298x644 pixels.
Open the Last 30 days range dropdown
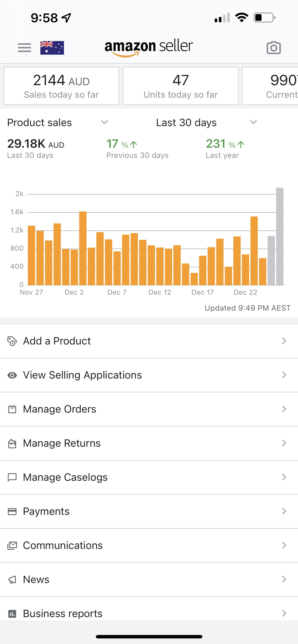[x=253, y=122]
